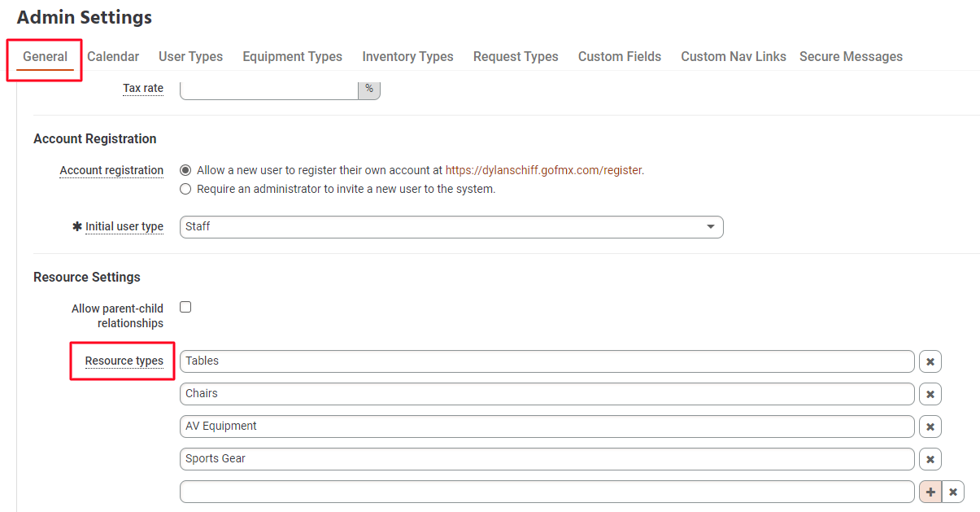Click inside the Tax rate input field
The image size is (980, 512).
(268, 88)
